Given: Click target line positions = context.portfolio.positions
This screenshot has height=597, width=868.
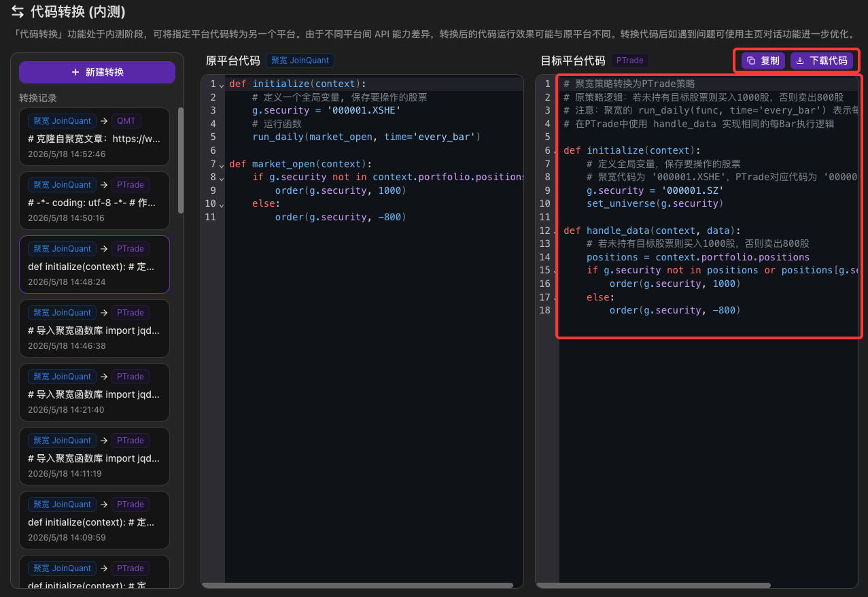Looking at the screenshot, I should coord(698,257).
